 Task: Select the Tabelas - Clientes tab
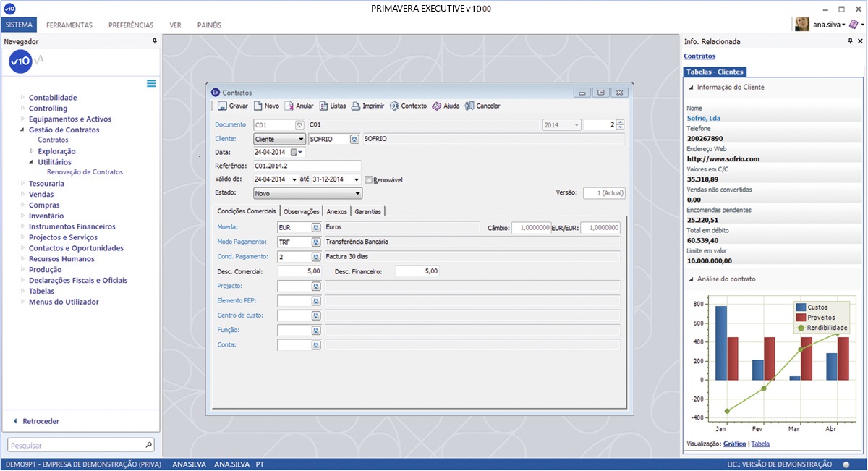715,72
